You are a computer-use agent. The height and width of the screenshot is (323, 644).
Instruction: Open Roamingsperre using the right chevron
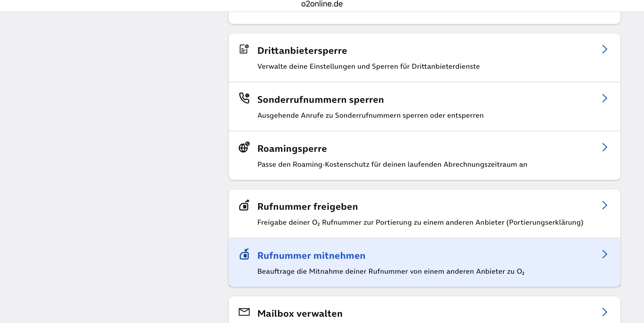pyautogui.click(x=604, y=147)
